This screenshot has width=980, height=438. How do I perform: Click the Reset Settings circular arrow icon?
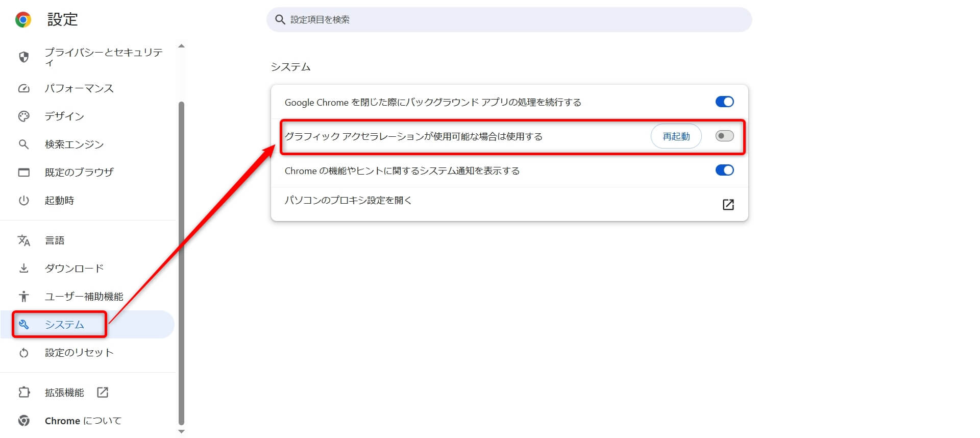(x=23, y=353)
